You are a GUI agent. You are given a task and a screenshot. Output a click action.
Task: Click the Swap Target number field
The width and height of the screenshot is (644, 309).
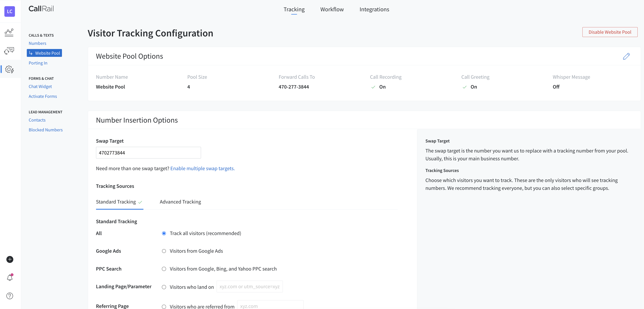149,153
